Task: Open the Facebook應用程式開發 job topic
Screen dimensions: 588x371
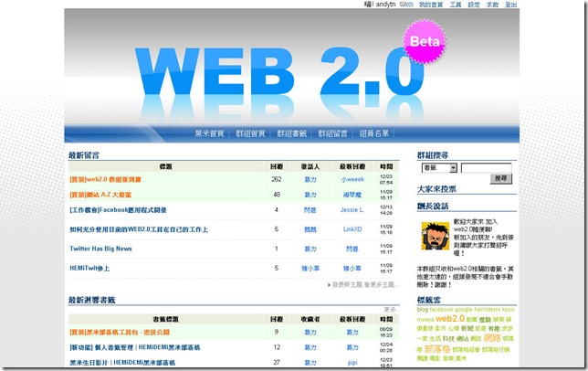Action: (118, 210)
